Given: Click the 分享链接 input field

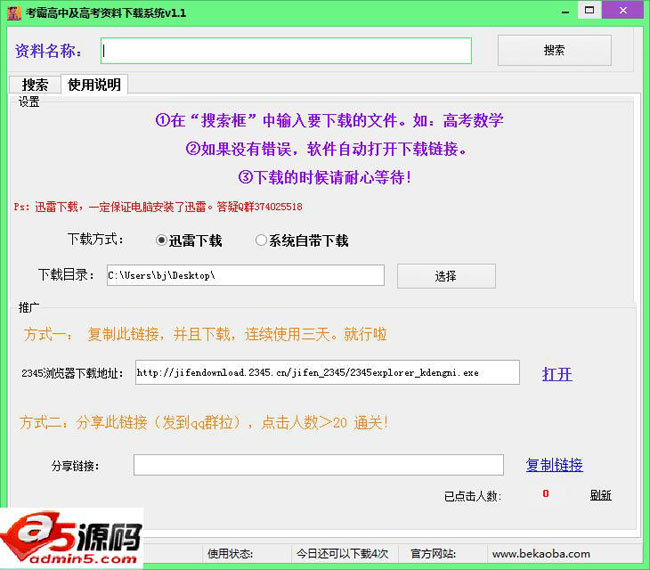Looking at the screenshot, I should [318, 465].
